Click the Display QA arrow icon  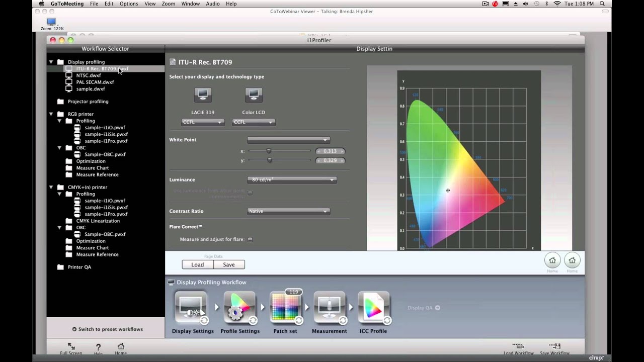437,308
